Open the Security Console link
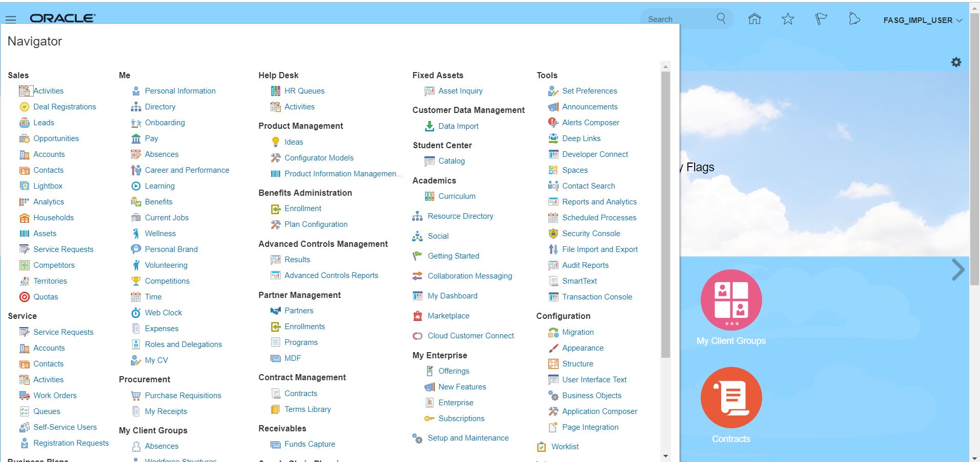This screenshot has height=462, width=980. (x=591, y=234)
